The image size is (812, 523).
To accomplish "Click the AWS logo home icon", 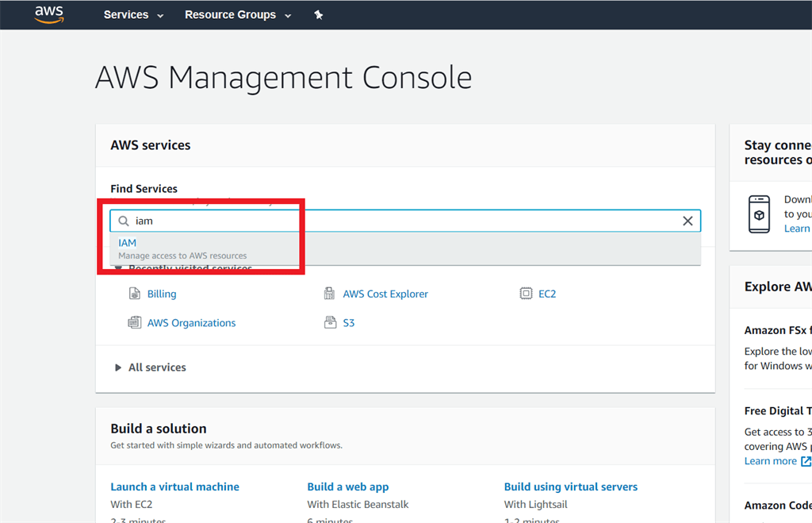I will tap(49, 14).
